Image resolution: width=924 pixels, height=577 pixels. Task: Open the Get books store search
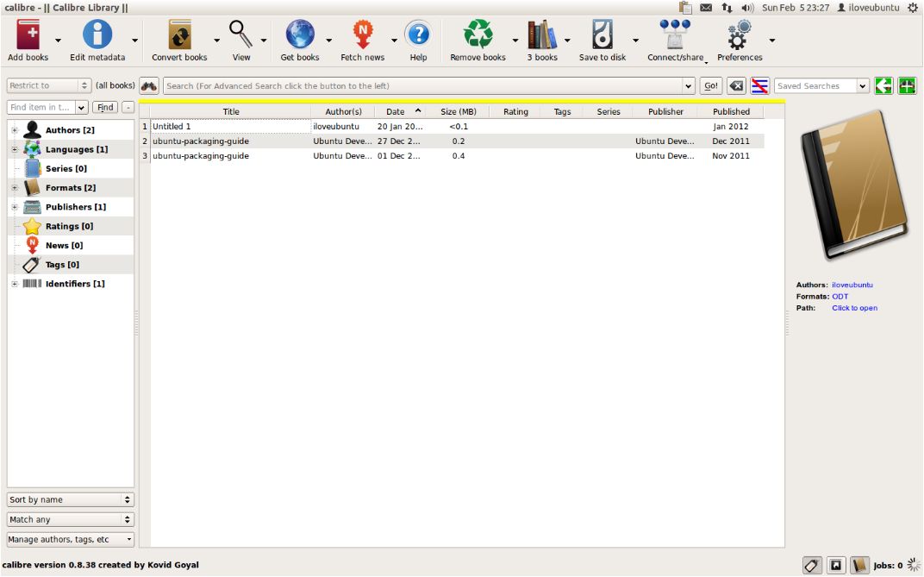[299, 40]
